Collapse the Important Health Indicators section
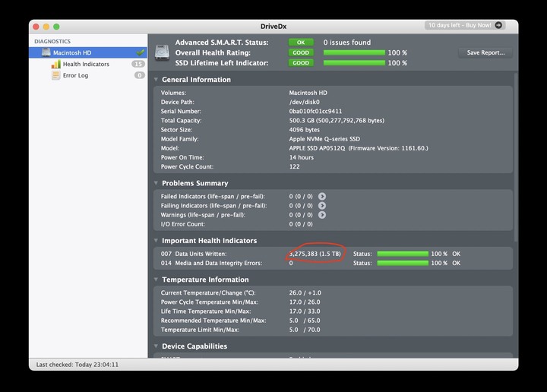The image size is (547, 392). tap(156, 241)
